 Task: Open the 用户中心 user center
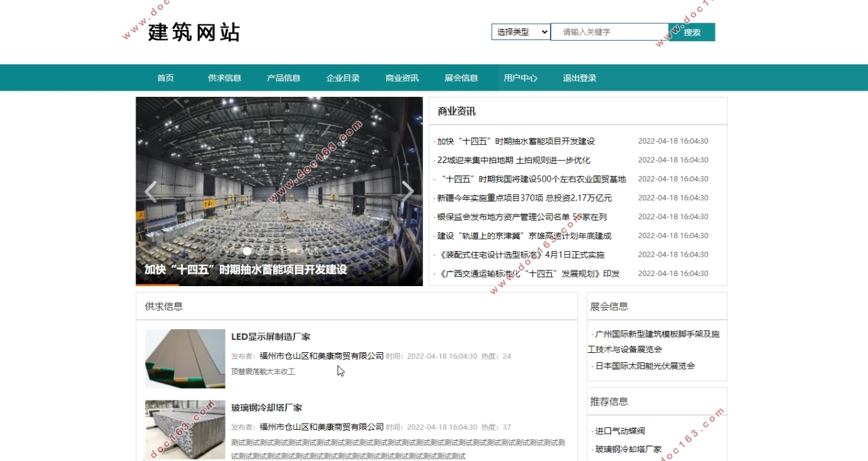[x=520, y=77]
